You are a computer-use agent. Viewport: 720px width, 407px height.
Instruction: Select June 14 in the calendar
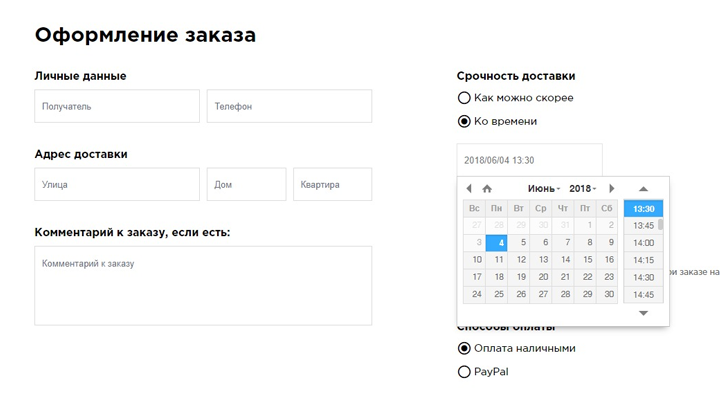click(562, 260)
